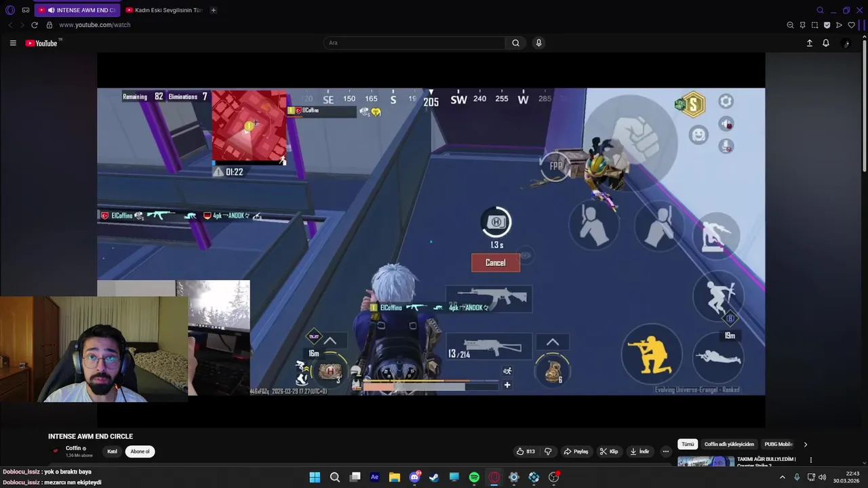Screen dimensions: 868x488
Task: Open the Windows Start menu
Action: (x=315, y=477)
